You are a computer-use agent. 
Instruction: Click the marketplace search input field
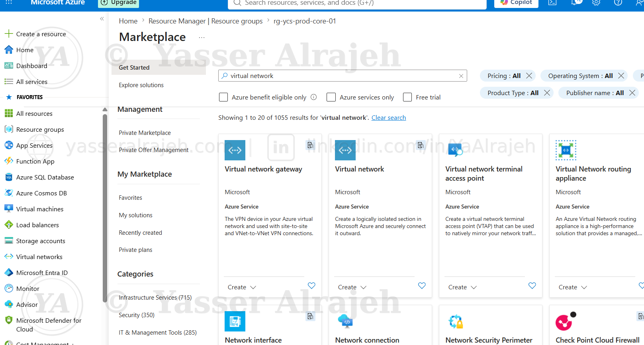click(x=343, y=76)
